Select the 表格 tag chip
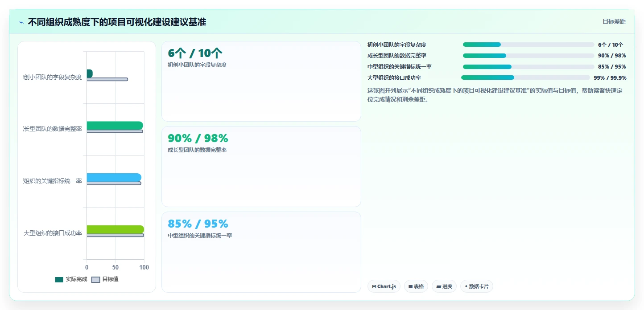The width and height of the screenshot is (644, 310). pyautogui.click(x=416, y=286)
